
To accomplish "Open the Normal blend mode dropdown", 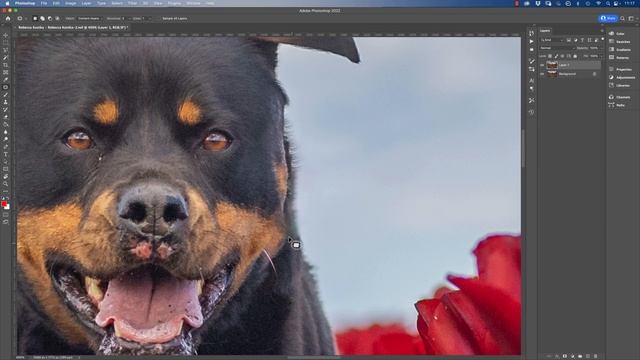I will click(557, 48).
